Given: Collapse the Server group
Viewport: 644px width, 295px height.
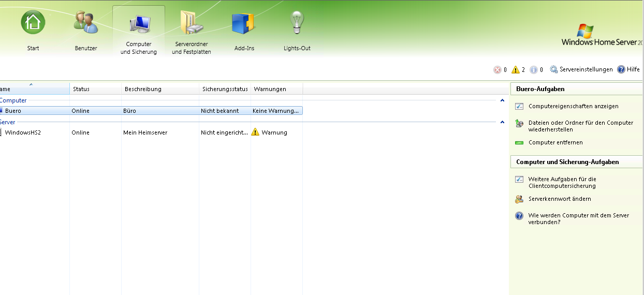Looking at the screenshot, I should (x=502, y=122).
